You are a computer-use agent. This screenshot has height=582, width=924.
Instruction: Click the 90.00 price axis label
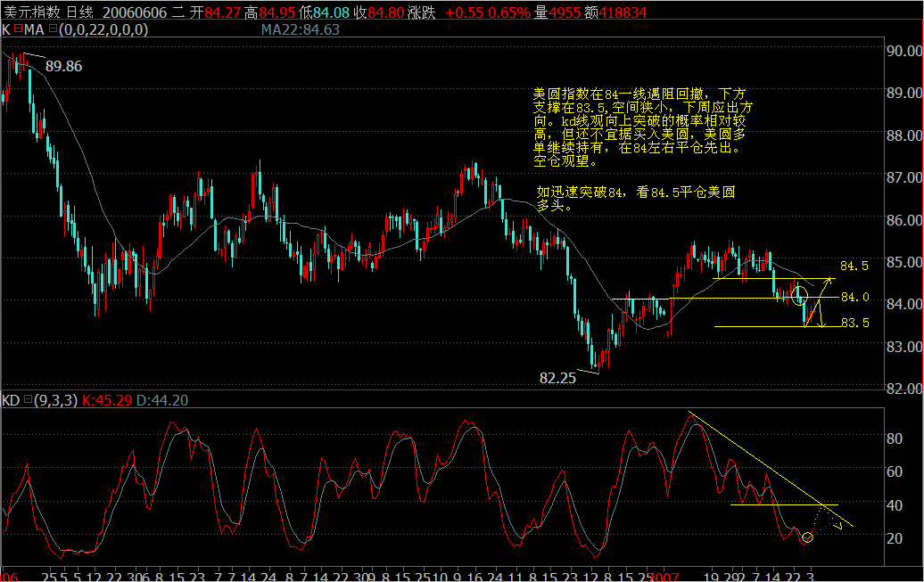click(904, 51)
